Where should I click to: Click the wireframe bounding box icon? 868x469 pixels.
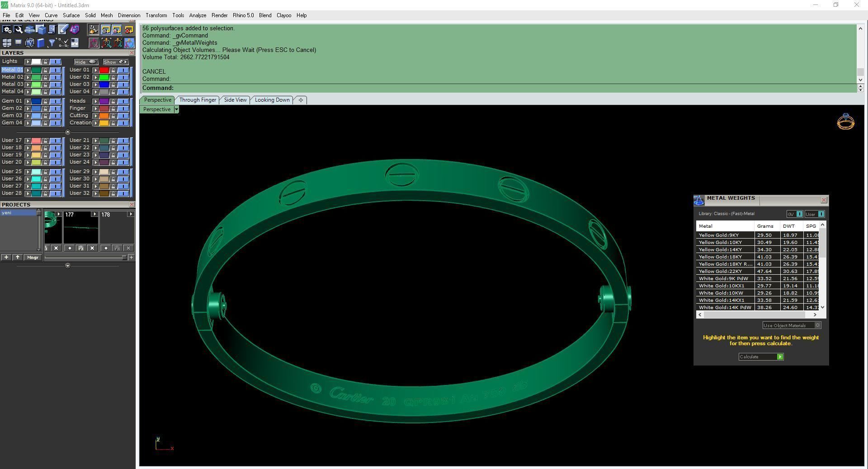(x=30, y=43)
